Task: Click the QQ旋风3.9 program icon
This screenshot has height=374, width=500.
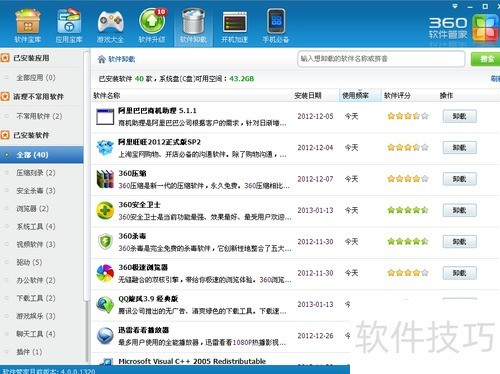Action: pyautogui.click(x=105, y=305)
